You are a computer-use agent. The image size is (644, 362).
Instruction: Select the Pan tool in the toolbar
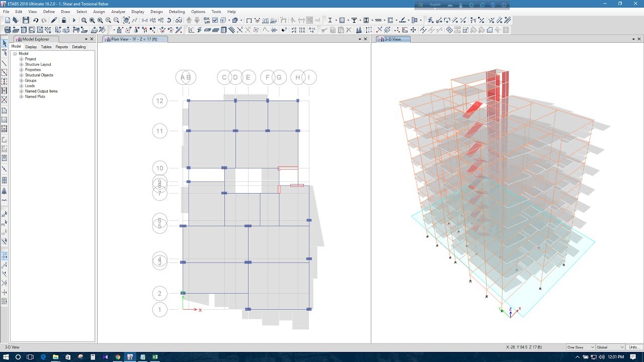coord(126,21)
